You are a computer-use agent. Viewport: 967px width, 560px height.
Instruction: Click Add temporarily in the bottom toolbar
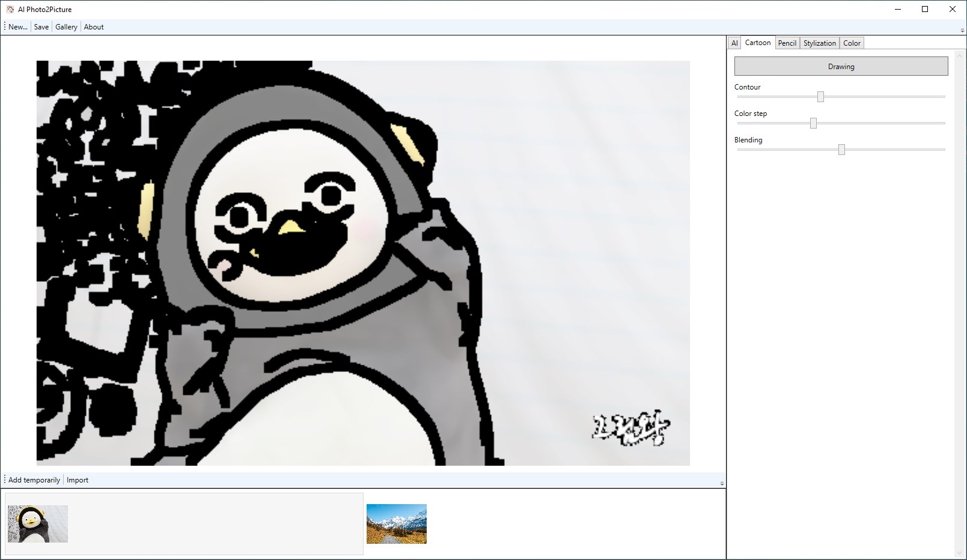click(x=34, y=480)
